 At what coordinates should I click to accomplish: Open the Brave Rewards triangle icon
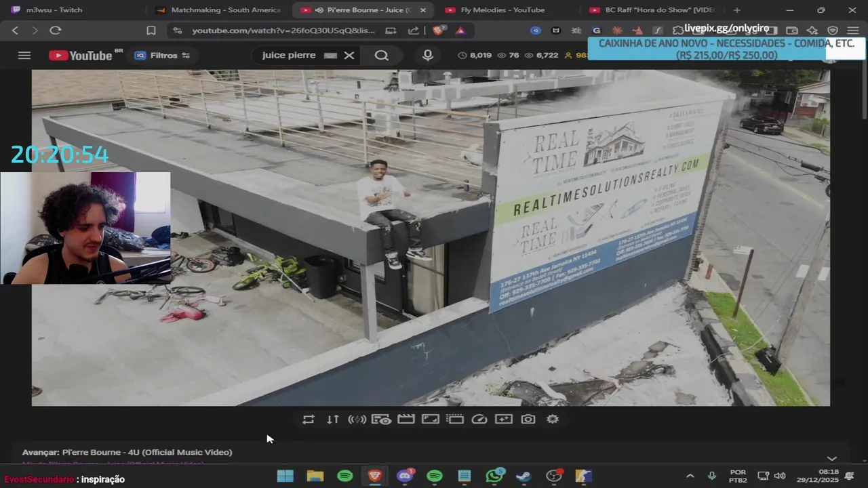point(460,30)
